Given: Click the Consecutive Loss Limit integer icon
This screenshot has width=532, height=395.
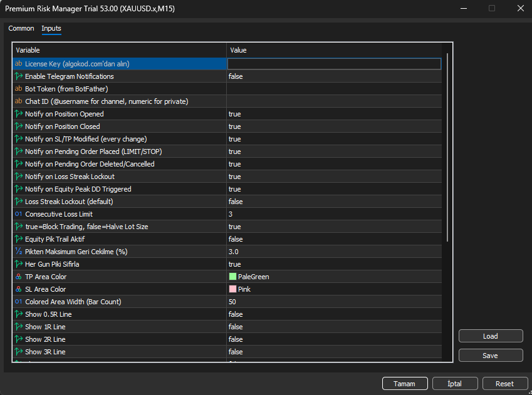Looking at the screenshot, I should pos(19,214).
